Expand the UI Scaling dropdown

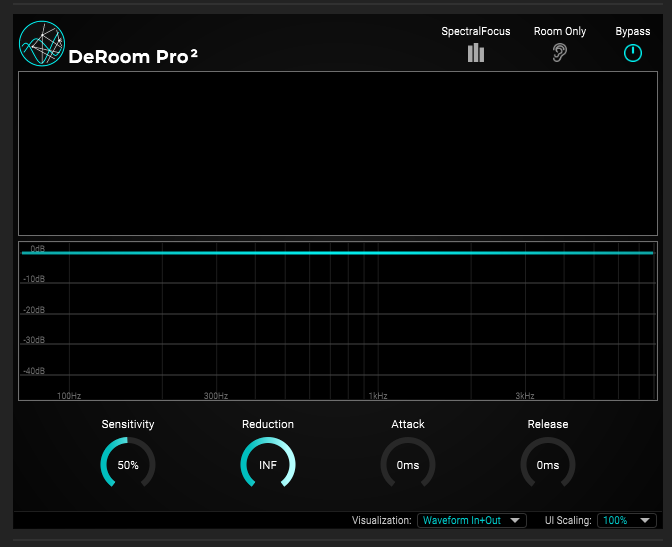pos(626,520)
